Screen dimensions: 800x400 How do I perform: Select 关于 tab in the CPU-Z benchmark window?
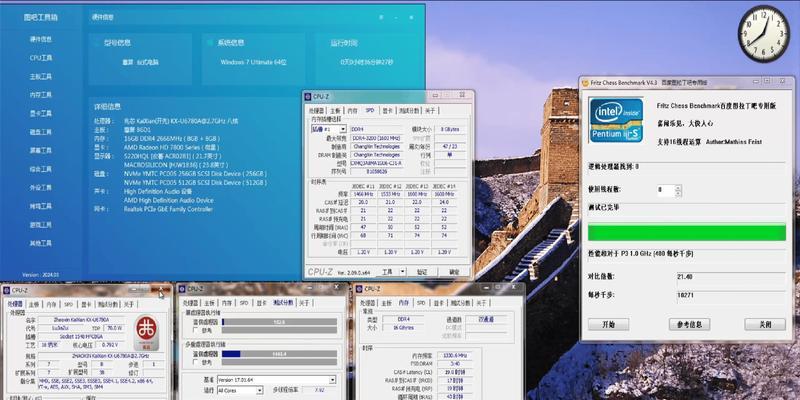305,303
